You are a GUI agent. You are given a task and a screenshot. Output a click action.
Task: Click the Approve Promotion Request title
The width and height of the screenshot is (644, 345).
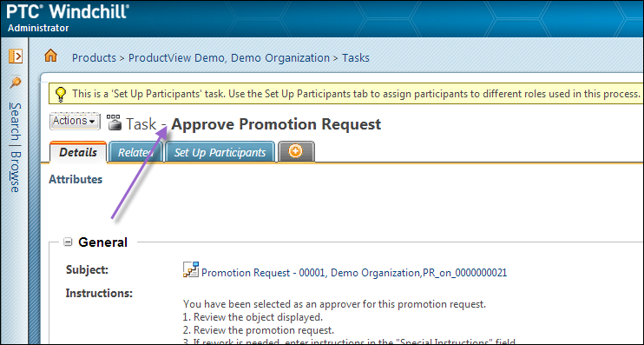click(x=276, y=124)
